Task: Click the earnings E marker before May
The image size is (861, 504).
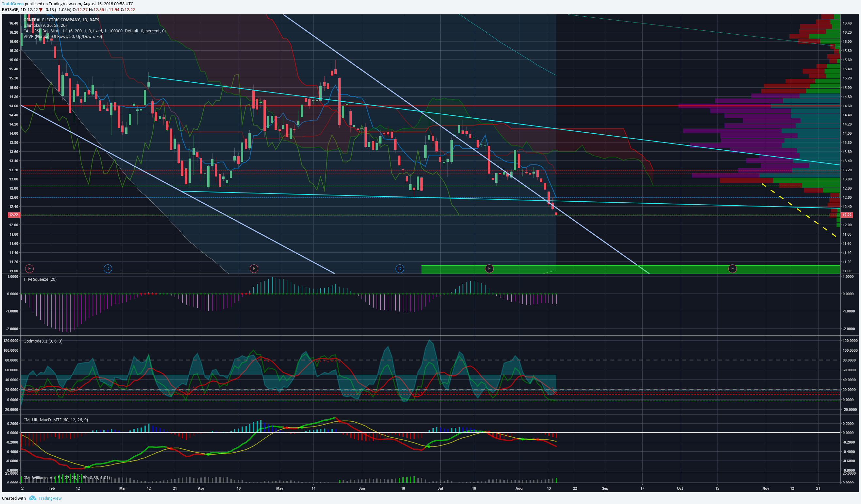Action: coord(254,269)
